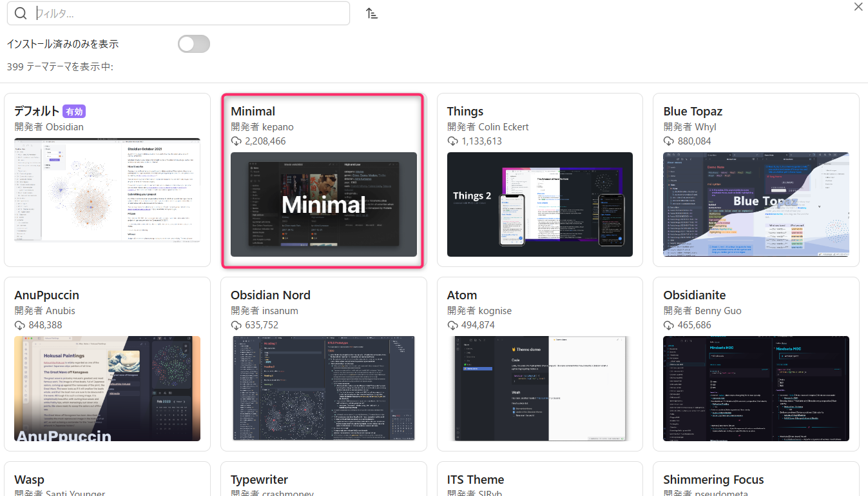View the Obsidianite preview thumbnail
This screenshot has width=868, height=496.
pos(756,388)
